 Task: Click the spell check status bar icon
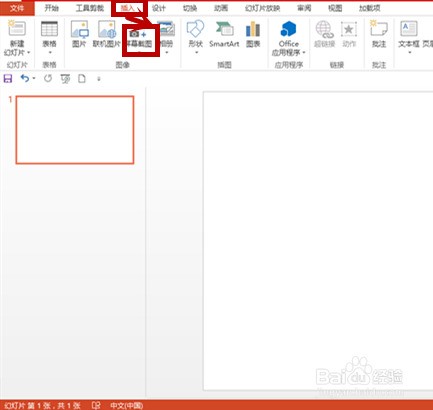[96, 405]
